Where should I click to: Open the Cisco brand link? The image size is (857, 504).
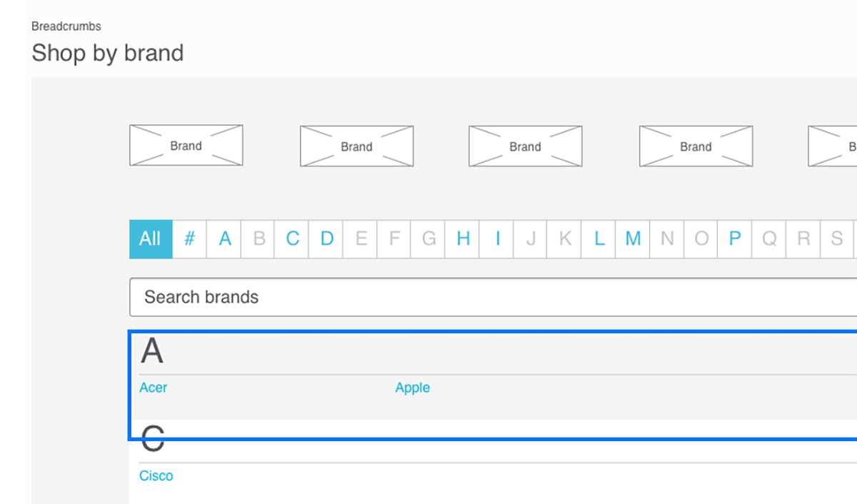click(156, 475)
